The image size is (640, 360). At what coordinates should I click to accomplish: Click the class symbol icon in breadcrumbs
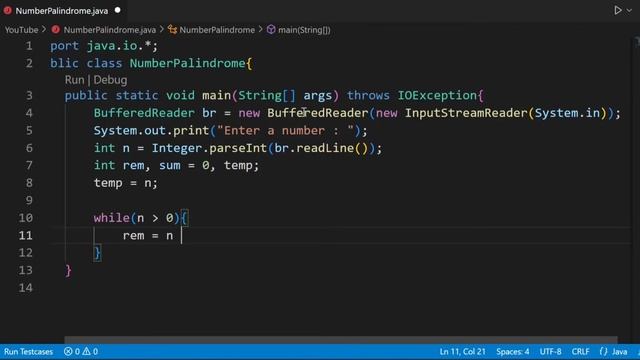pos(172,30)
